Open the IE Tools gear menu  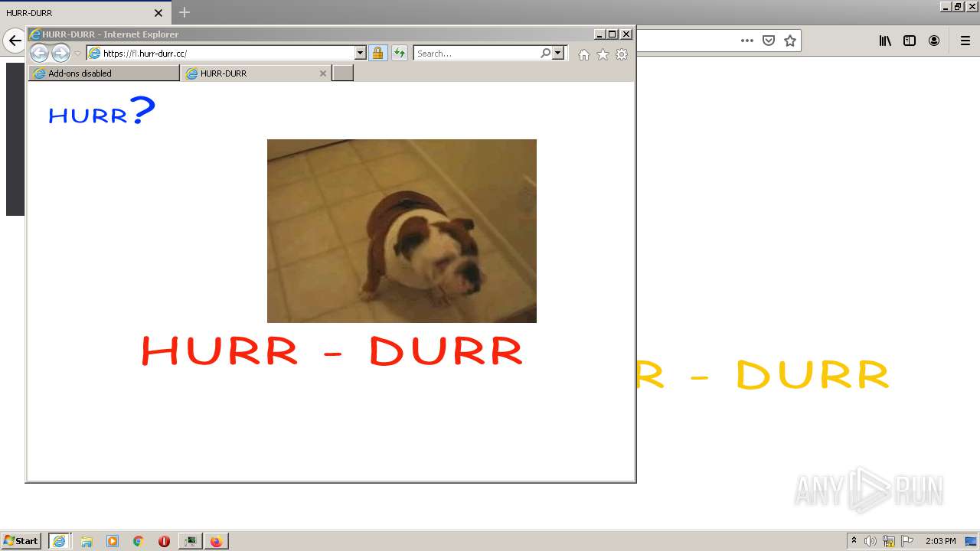pos(622,54)
